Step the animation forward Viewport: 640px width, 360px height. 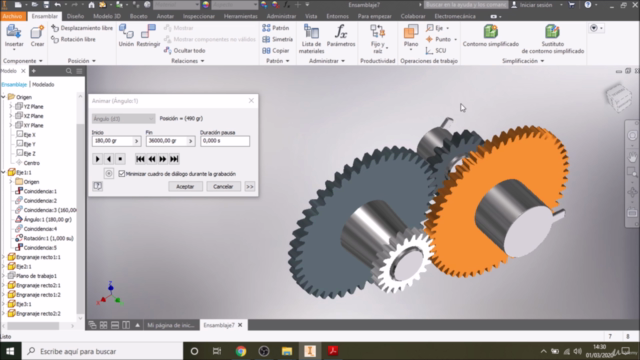[x=163, y=159]
